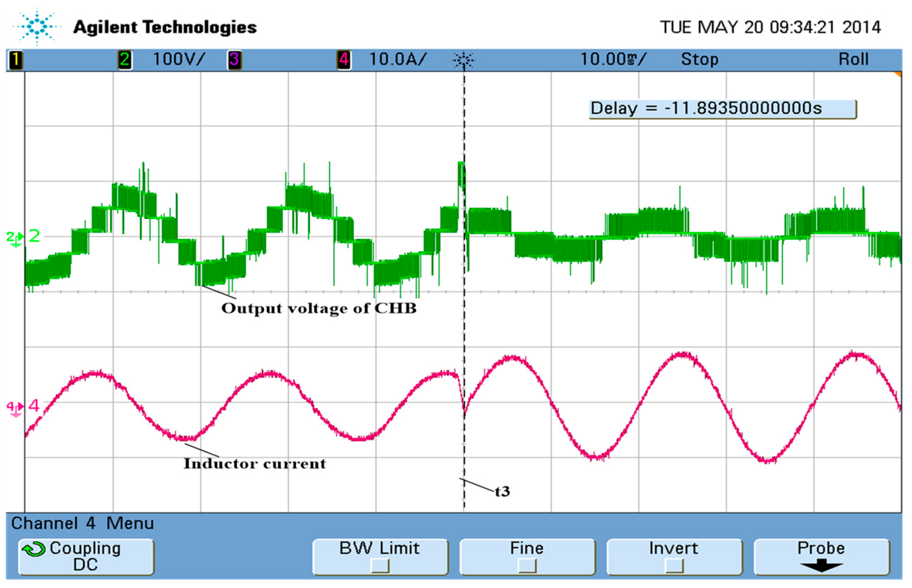Viewport: 912px width, 588px height.
Task: Click the channel 2 green indicator
Action: 125,60
